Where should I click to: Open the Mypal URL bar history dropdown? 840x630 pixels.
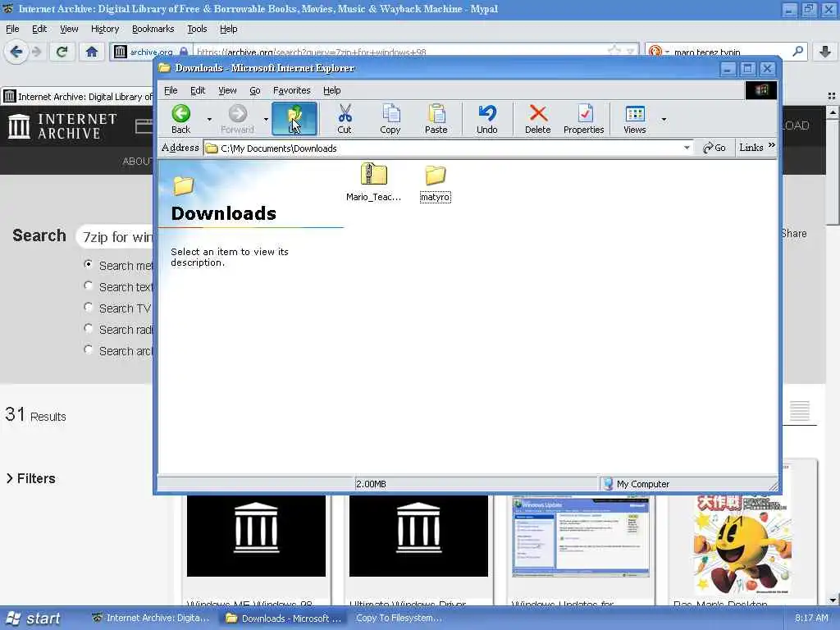[631, 52]
